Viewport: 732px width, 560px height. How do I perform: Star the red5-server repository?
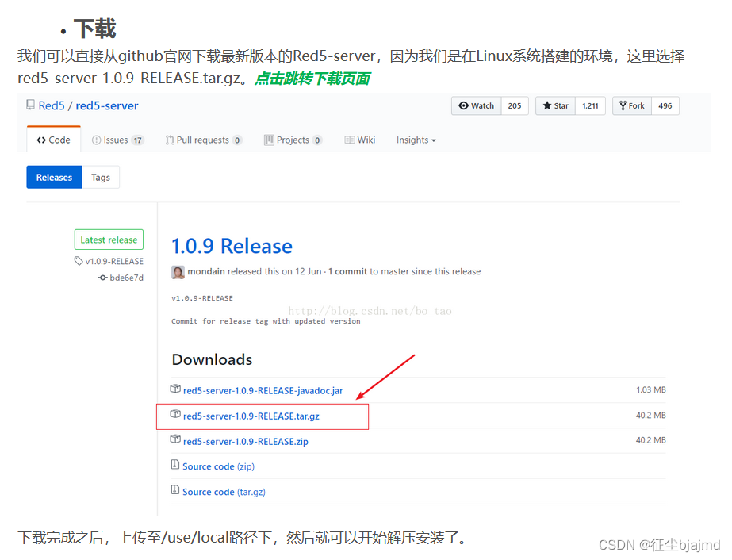555,106
